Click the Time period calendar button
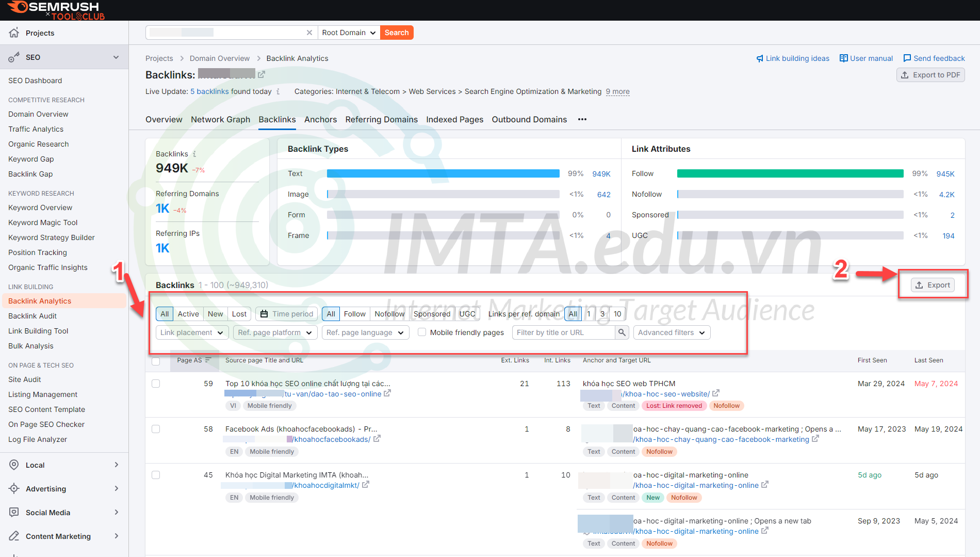 click(x=287, y=314)
